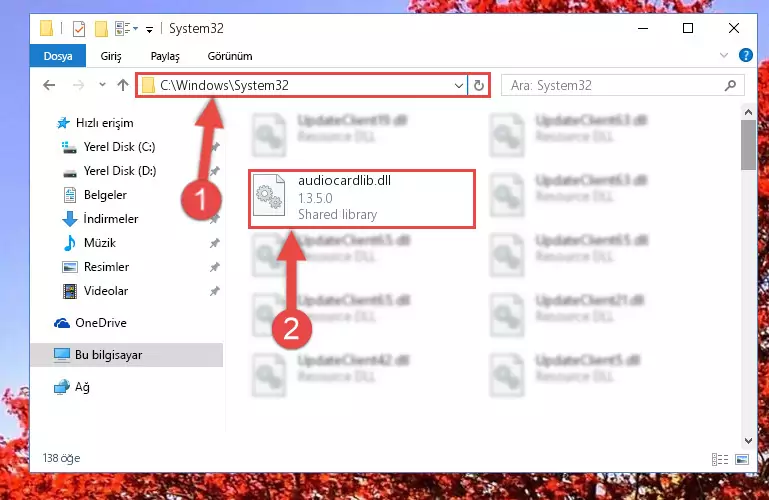Close the System32 window
Image resolution: width=769 pixels, height=500 pixels.
coord(734,28)
